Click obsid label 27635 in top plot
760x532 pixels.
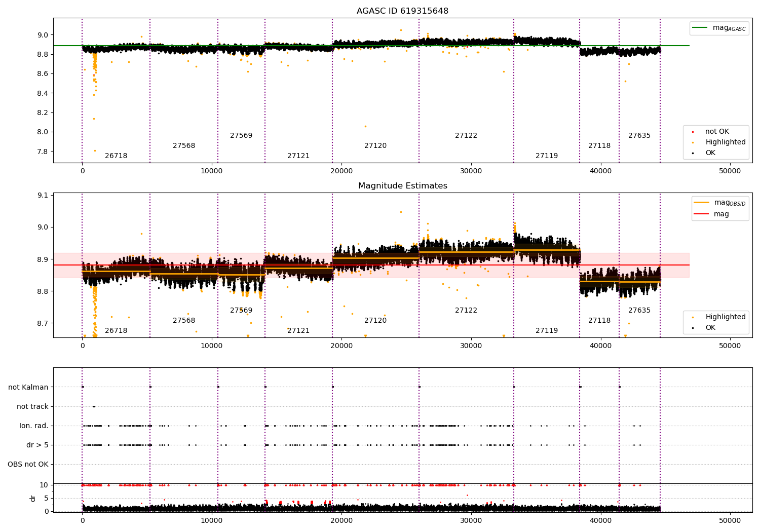pos(639,136)
